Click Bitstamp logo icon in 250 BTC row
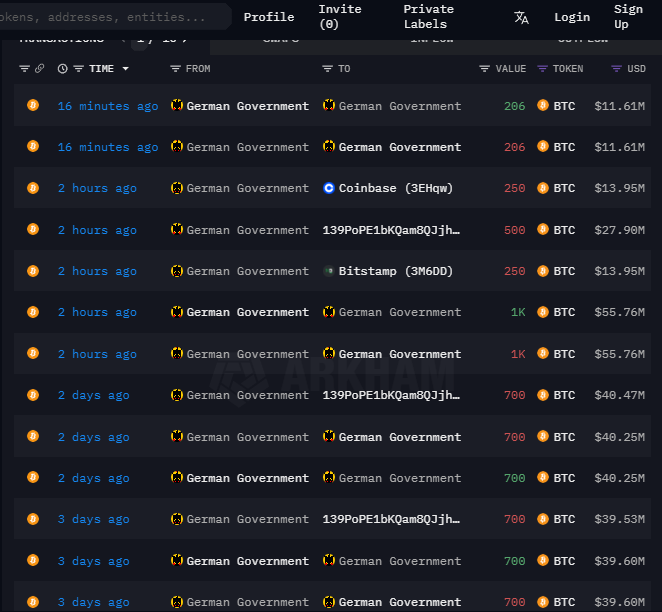The height and width of the screenshot is (612, 662). [x=329, y=271]
